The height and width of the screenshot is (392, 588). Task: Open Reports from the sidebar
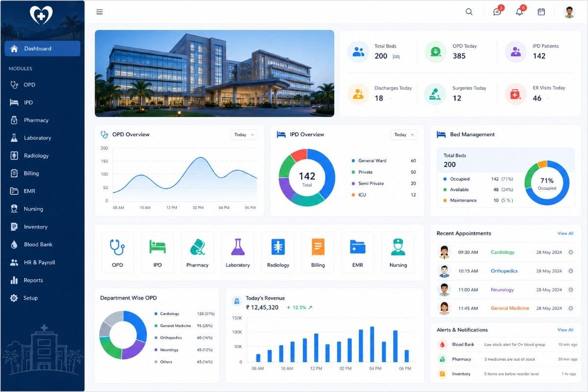(x=42, y=280)
